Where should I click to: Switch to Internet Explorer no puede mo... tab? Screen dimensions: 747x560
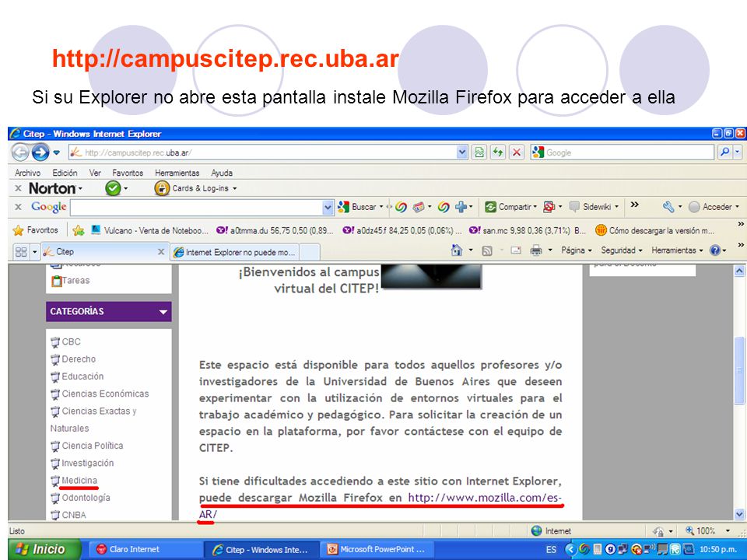(235, 252)
